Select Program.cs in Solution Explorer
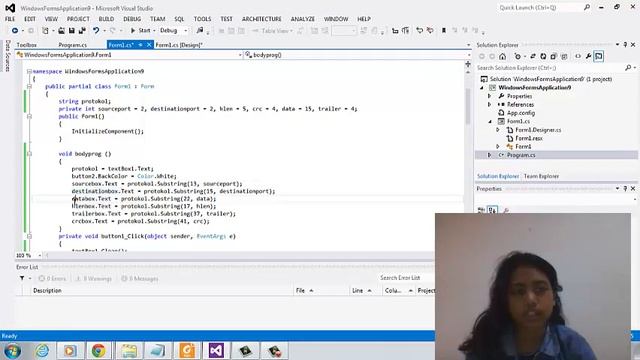The image size is (640, 360). click(521, 155)
